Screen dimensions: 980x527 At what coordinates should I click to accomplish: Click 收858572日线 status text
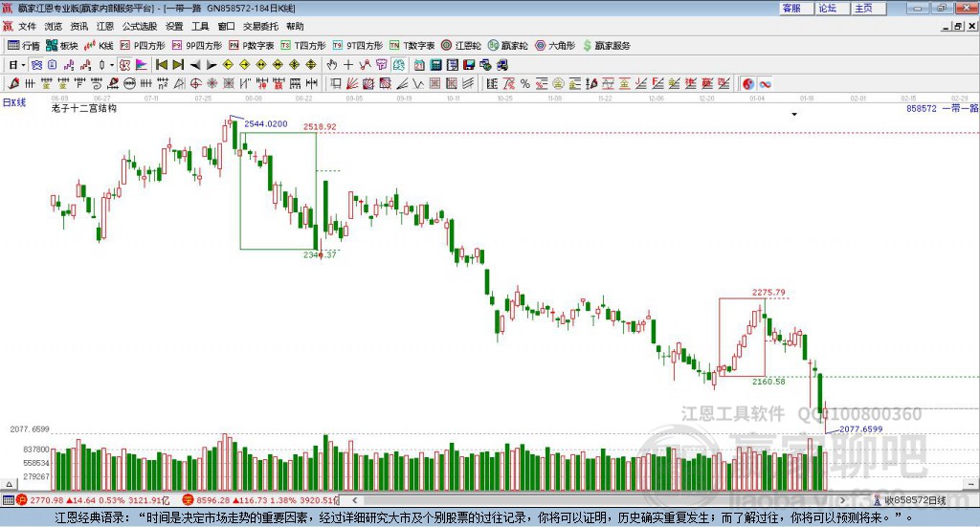pyautogui.click(x=915, y=500)
